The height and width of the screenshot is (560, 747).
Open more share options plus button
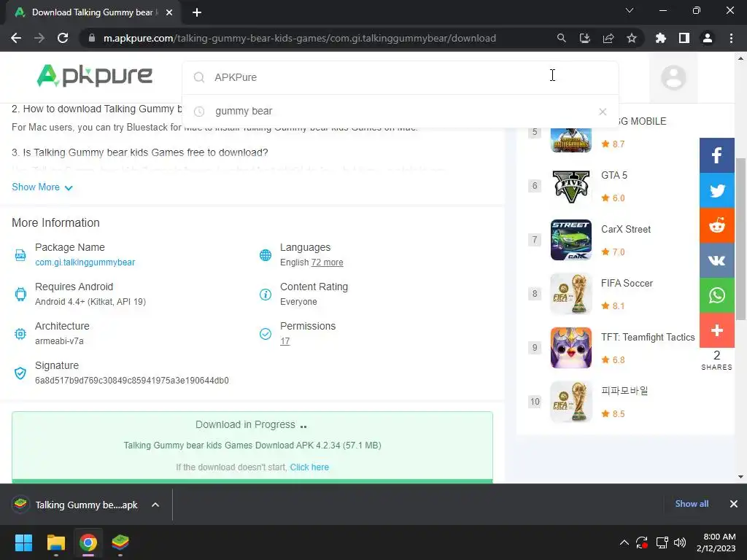716,330
